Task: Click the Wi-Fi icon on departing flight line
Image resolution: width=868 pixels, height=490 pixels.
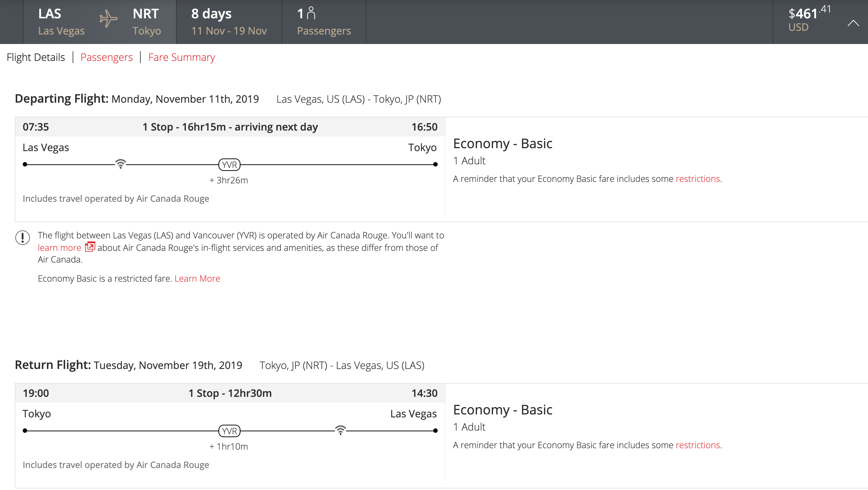Action: (x=121, y=164)
